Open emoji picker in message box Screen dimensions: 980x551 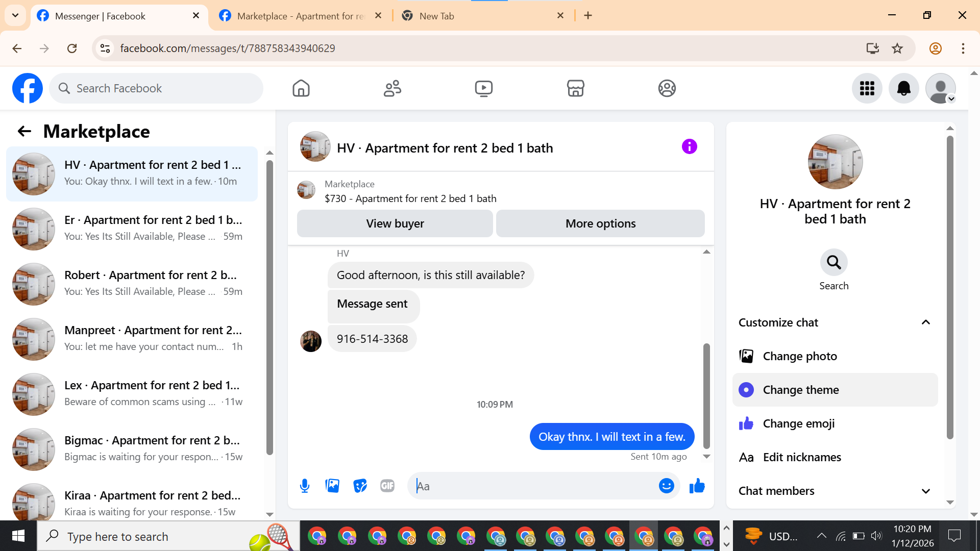[666, 486]
